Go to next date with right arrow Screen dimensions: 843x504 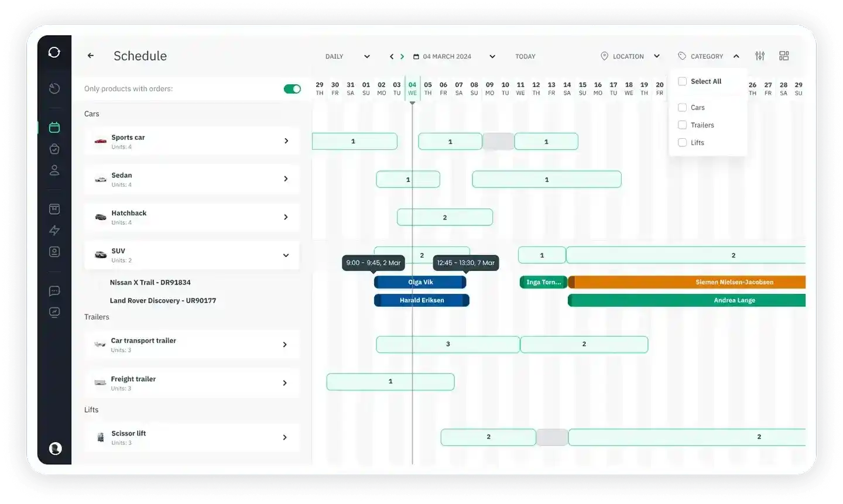point(402,56)
